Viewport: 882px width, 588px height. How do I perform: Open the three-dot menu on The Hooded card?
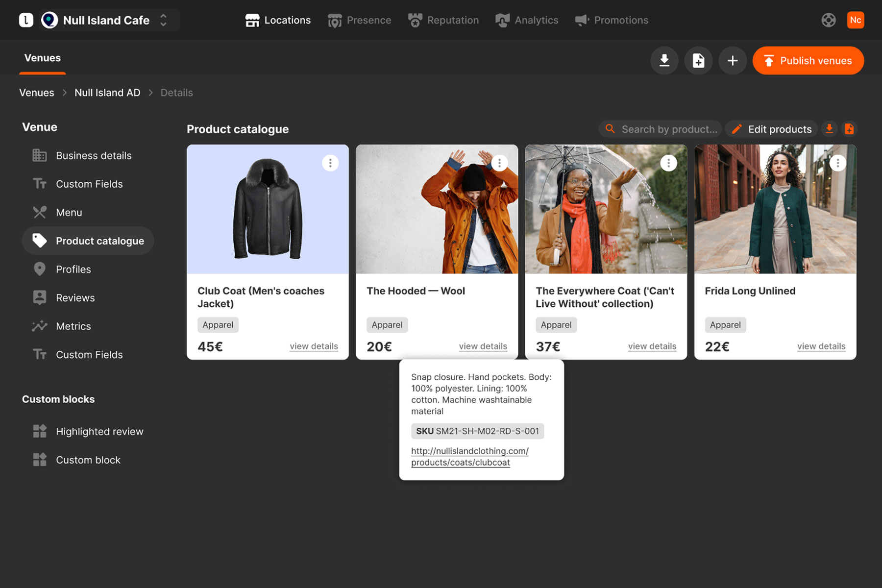click(x=499, y=163)
